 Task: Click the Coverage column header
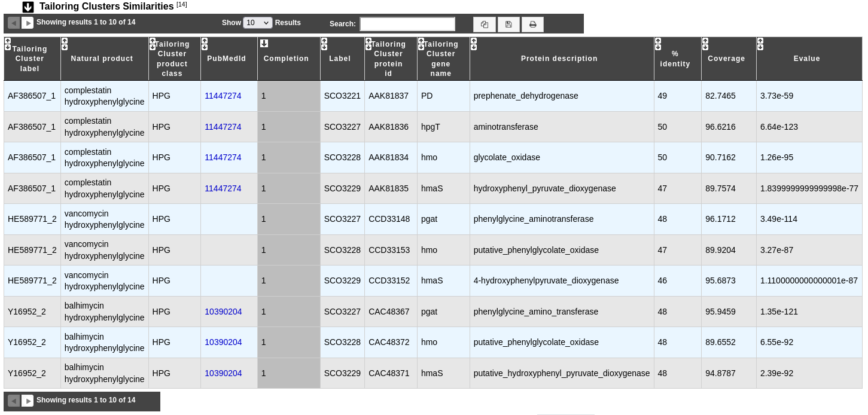(729, 59)
